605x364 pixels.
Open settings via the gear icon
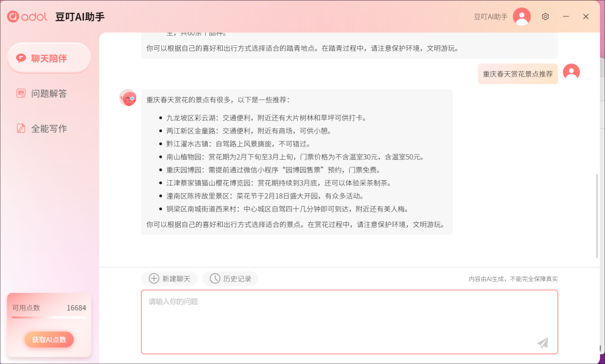(x=545, y=16)
